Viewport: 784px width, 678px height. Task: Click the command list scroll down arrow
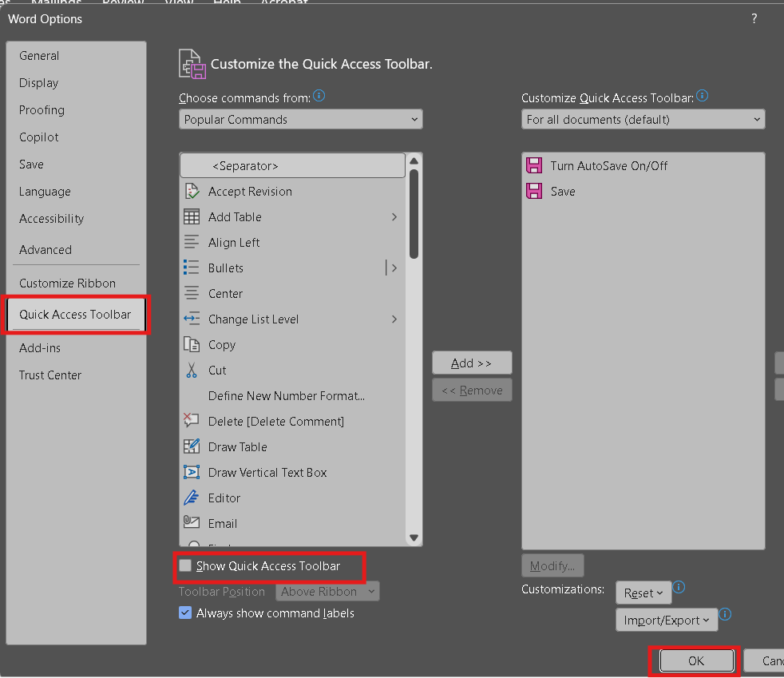point(414,538)
